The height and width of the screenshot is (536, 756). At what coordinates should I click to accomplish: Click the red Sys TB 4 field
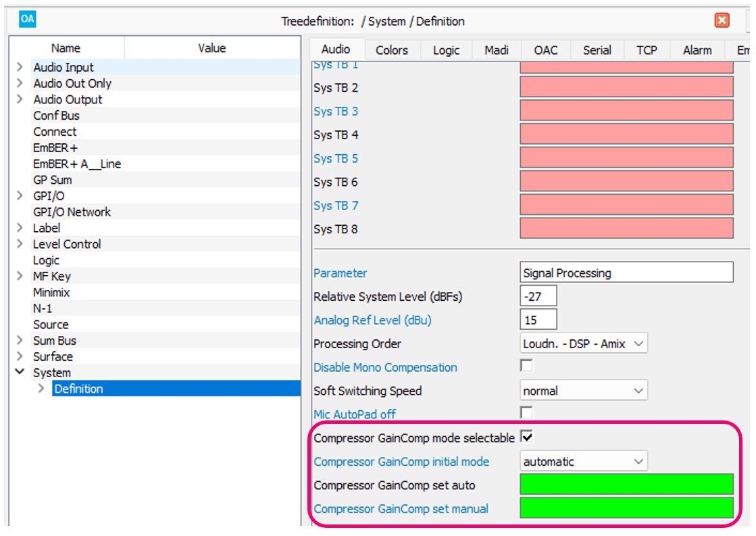pyautogui.click(x=626, y=135)
